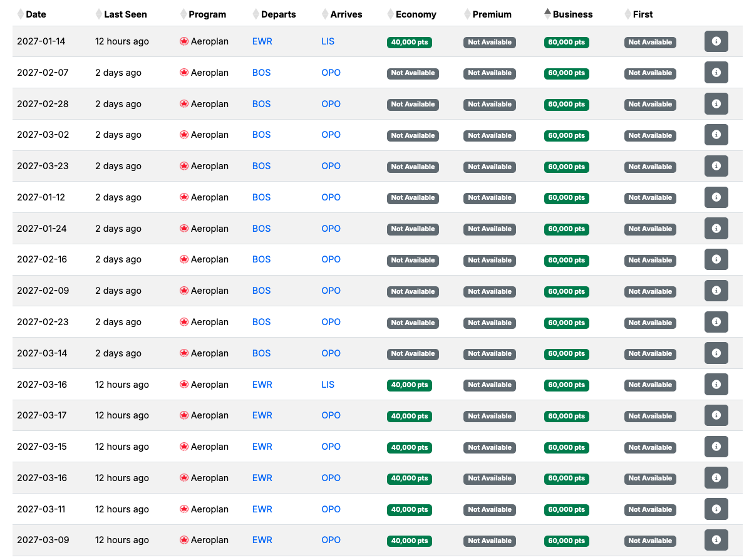Open LIS link in 2027-01-14 row
This screenshot has height=560, width=754.
(x=328, y=41)
